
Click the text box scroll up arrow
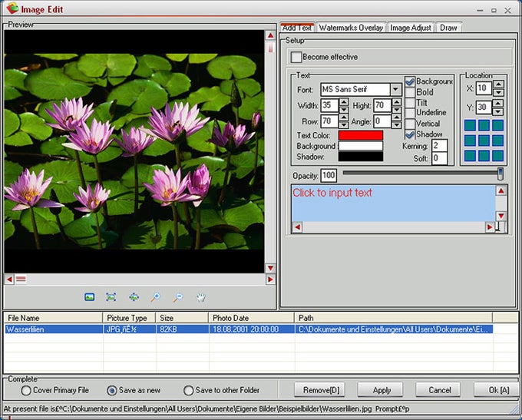point(501,191)
